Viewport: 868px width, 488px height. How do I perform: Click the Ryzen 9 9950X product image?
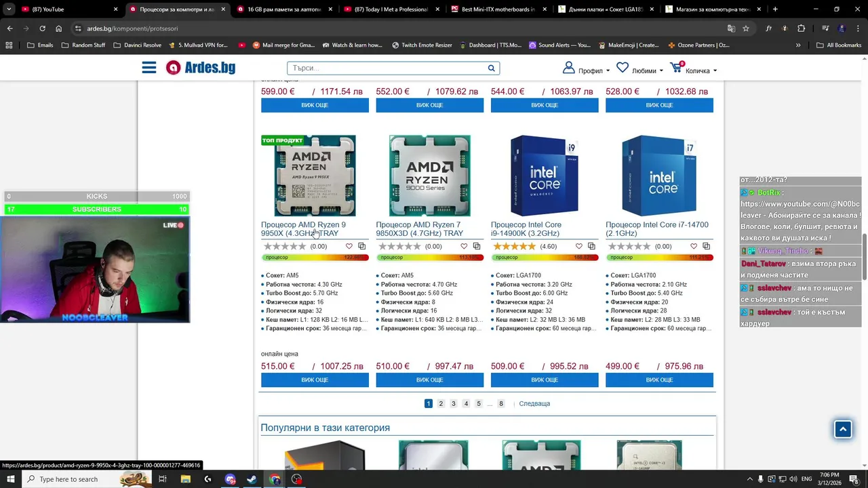click(x=315, y=176)
